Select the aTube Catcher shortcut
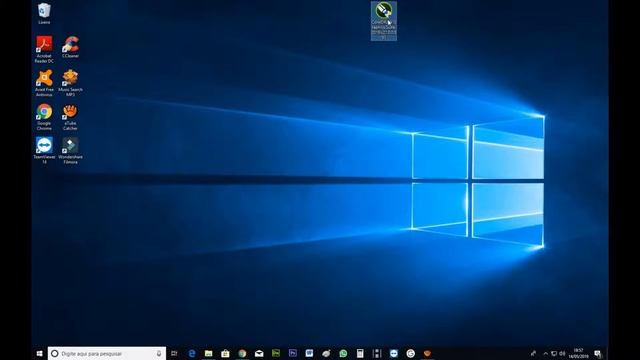This screenshot has width=640, height=360. click(x=70, y=117)
